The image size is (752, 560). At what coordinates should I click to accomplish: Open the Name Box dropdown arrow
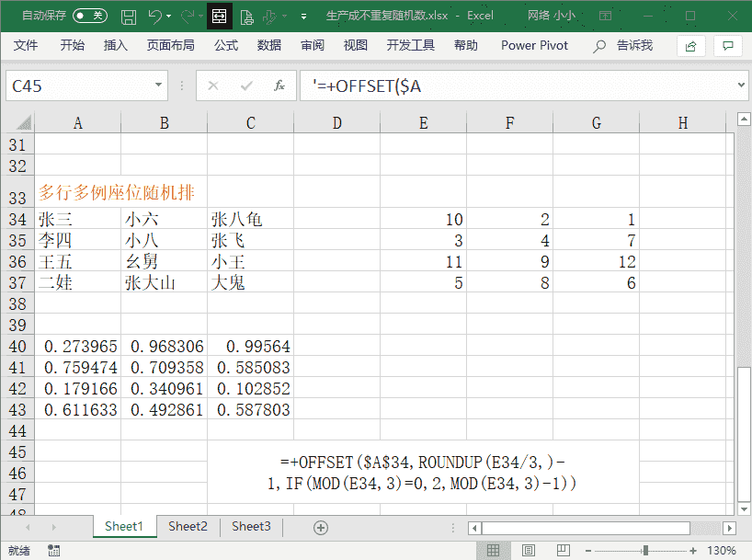158,85
